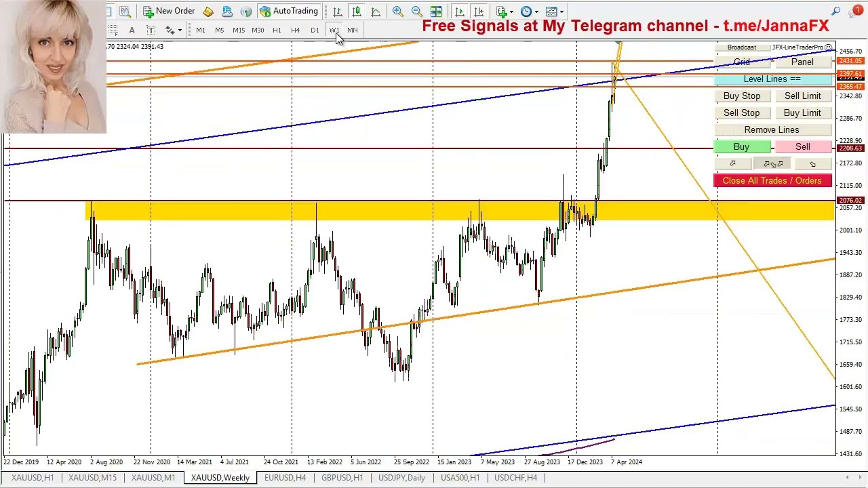Switch to H4 timeframe
The width and height of the screenshot is (868, 488).
[295, 30]
